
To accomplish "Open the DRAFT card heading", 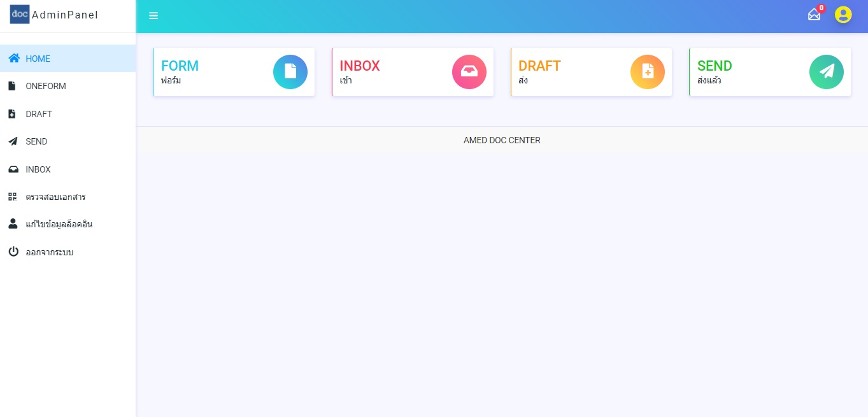I will coord(539,66).
